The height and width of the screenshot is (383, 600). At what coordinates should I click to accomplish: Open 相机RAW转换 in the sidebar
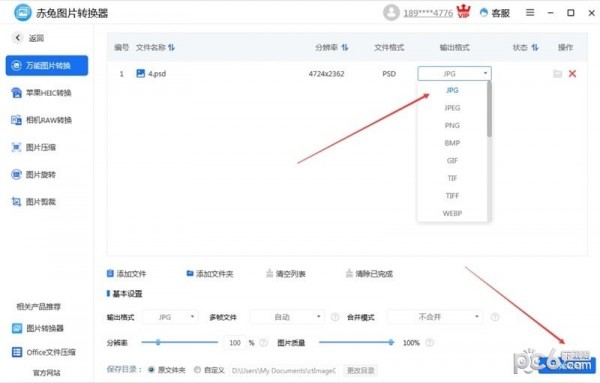41,120
